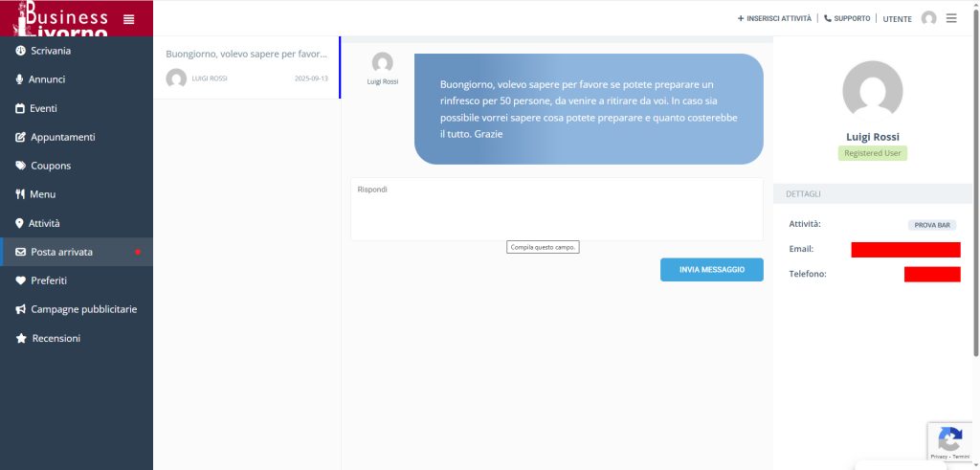The width and height of the screenshot is (980, 470).
Task: Click the Annunci microphone icon
Action: (20, 79)
